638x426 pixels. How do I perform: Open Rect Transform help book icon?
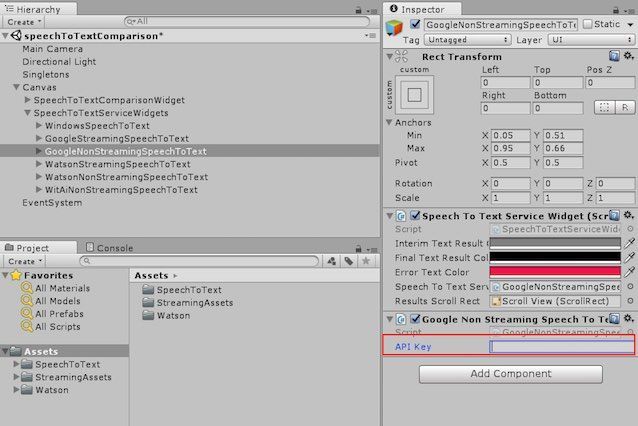(614, 56)
